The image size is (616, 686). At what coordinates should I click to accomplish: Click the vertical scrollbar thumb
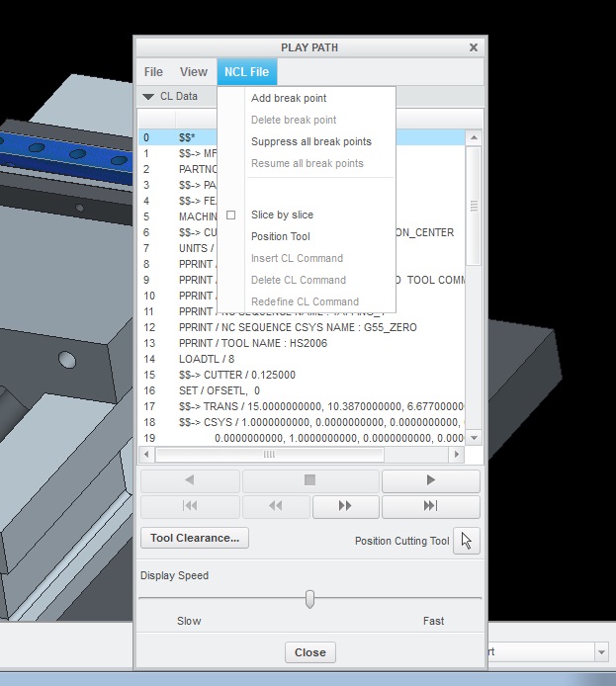click(x=474, y=206)
